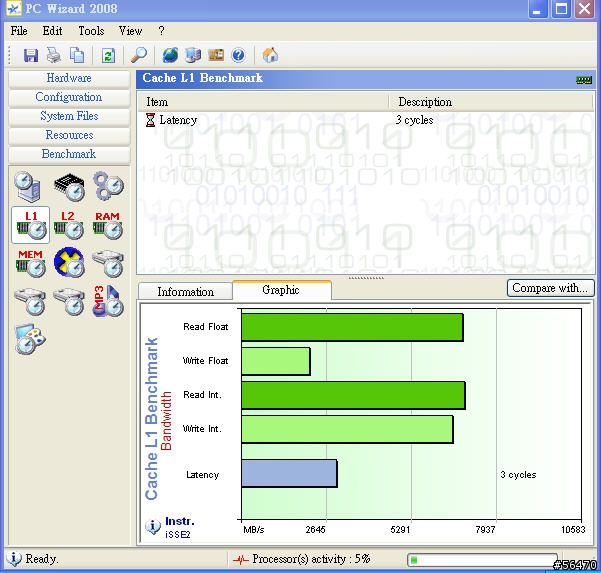Click the orange card toolbar icon
Viewport: 601px width, 573px height.
pos(216,55)
